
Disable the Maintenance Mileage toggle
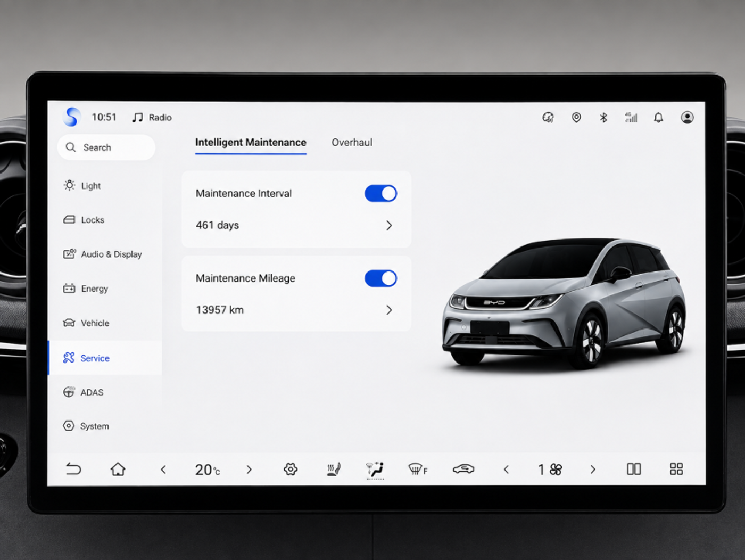tap(380, 278)
